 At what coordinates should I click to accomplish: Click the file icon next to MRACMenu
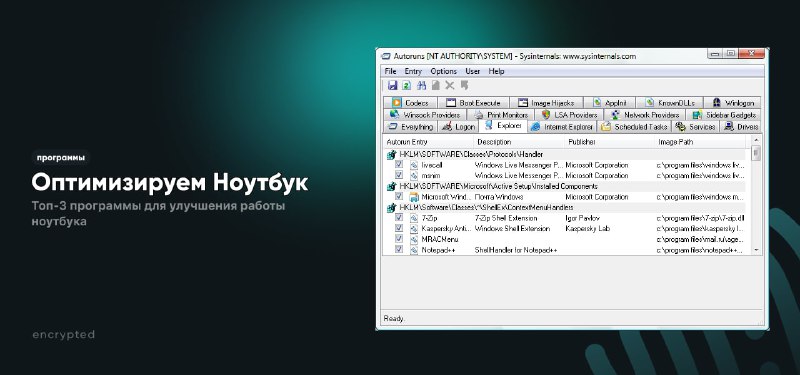point(414,239)
